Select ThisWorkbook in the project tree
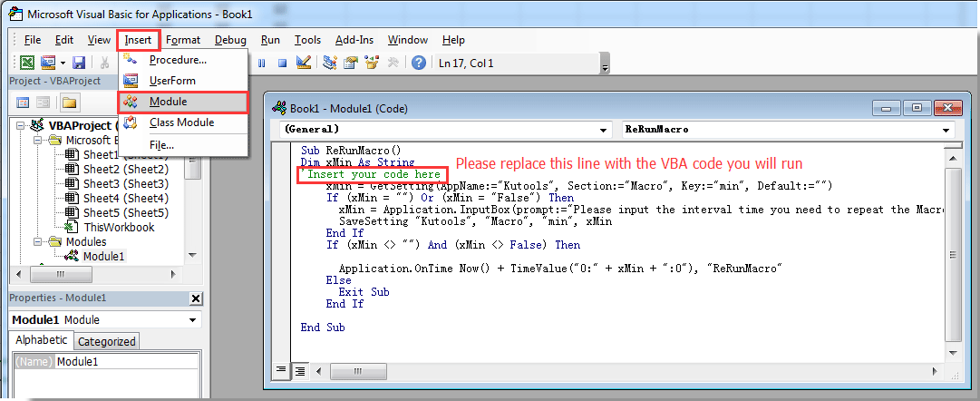Screen dimensions: 980x401 pos(118,227)
